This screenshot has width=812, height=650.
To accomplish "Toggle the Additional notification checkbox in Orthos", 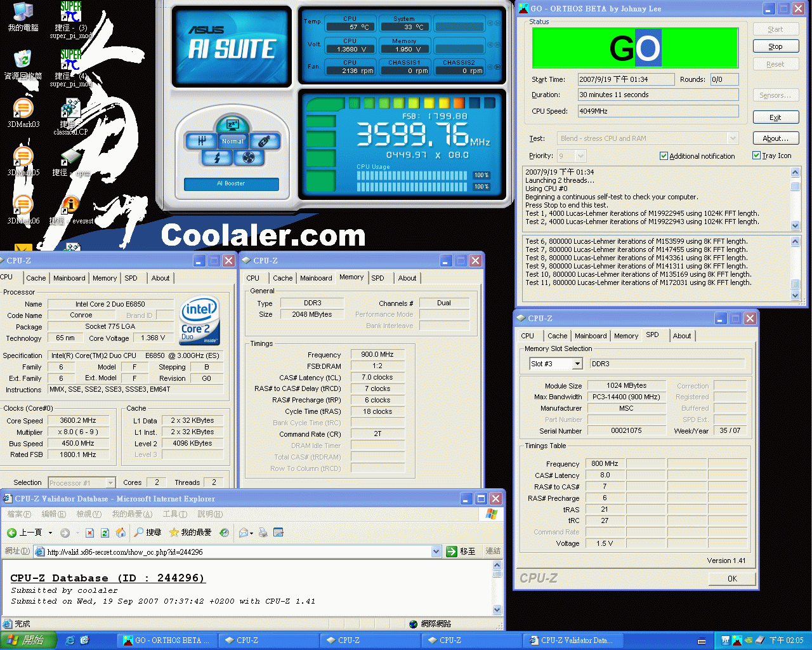I will [664, 156].
